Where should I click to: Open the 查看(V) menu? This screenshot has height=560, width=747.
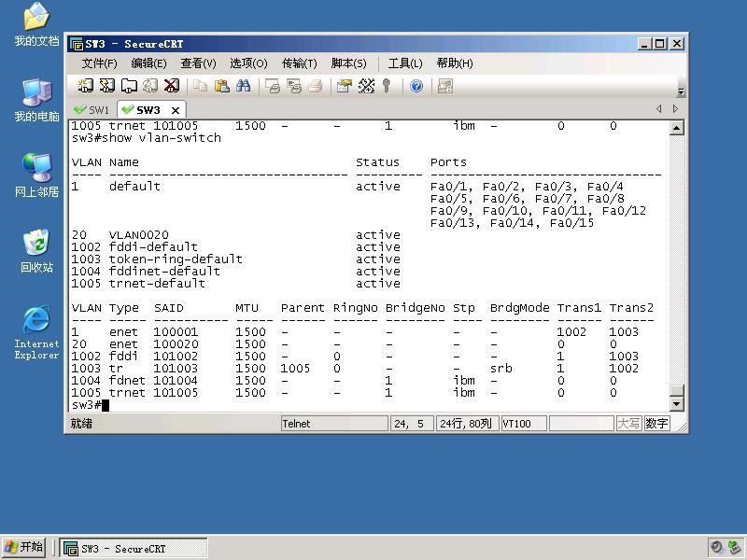(x=199, y=63)
